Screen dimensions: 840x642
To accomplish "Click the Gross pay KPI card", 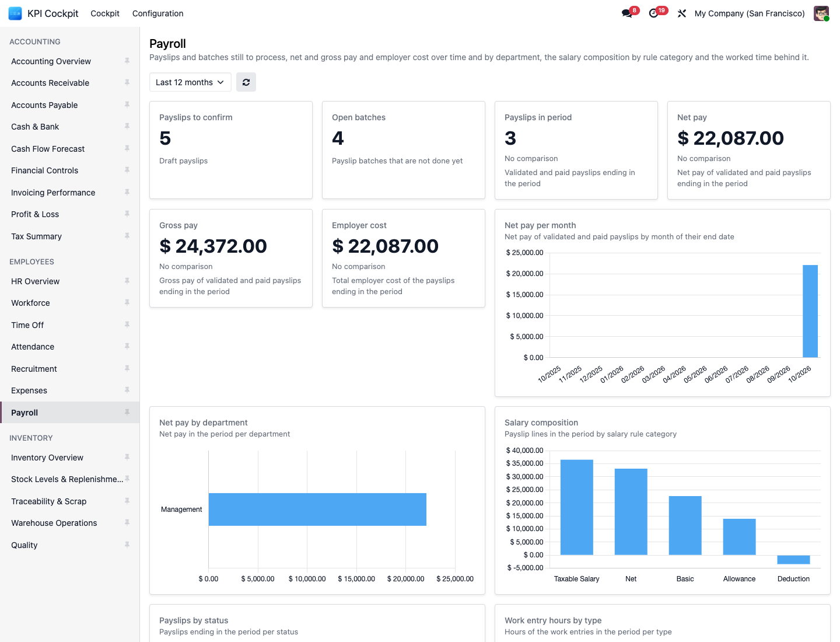I will pos(231,258).
